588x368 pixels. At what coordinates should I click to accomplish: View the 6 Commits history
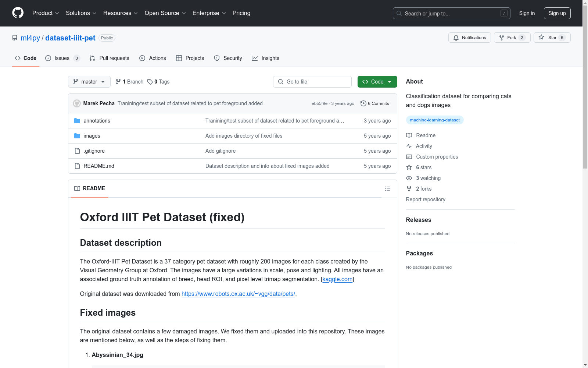(x=375, y=103)
